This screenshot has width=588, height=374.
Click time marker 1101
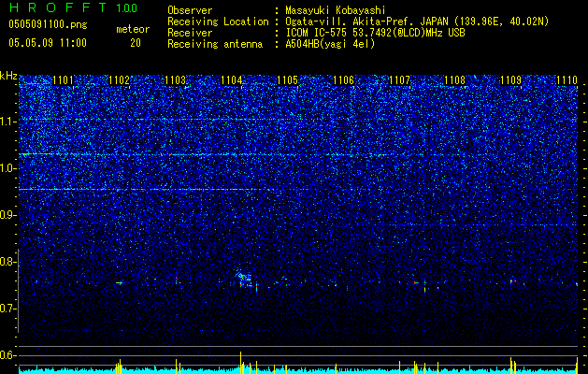coord(63,80)
